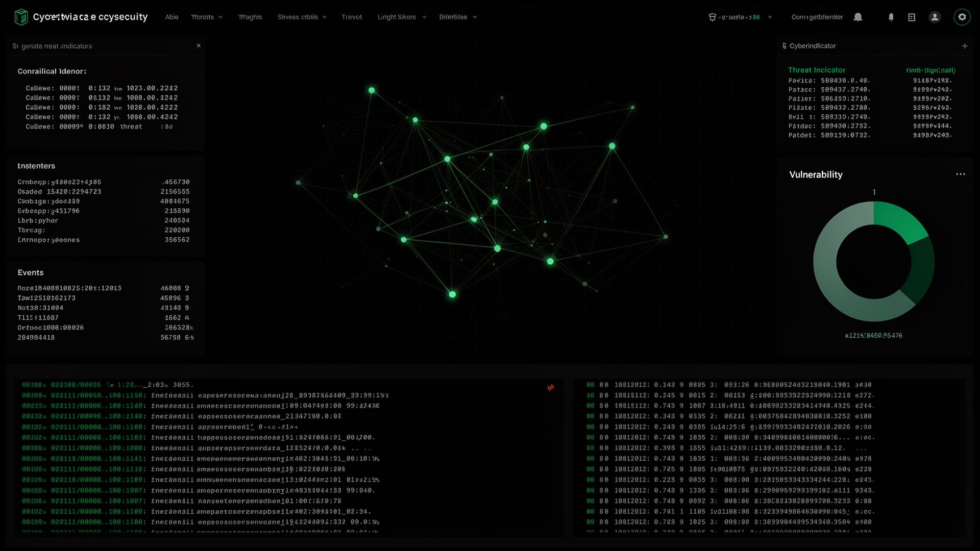The image size is (980, 551).
Task: Click the 2156555 value in Enstenters list
Action: point(175,192)
